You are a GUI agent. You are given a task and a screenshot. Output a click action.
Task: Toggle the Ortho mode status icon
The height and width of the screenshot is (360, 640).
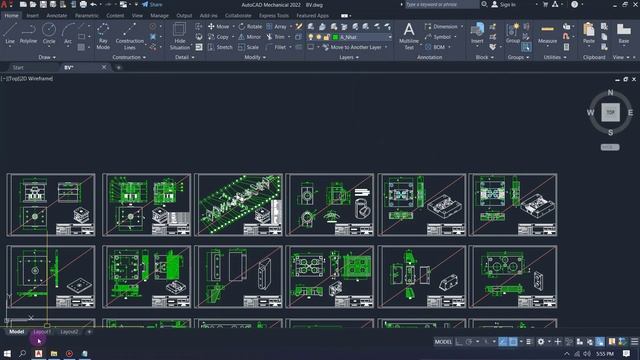pos(459,342)
